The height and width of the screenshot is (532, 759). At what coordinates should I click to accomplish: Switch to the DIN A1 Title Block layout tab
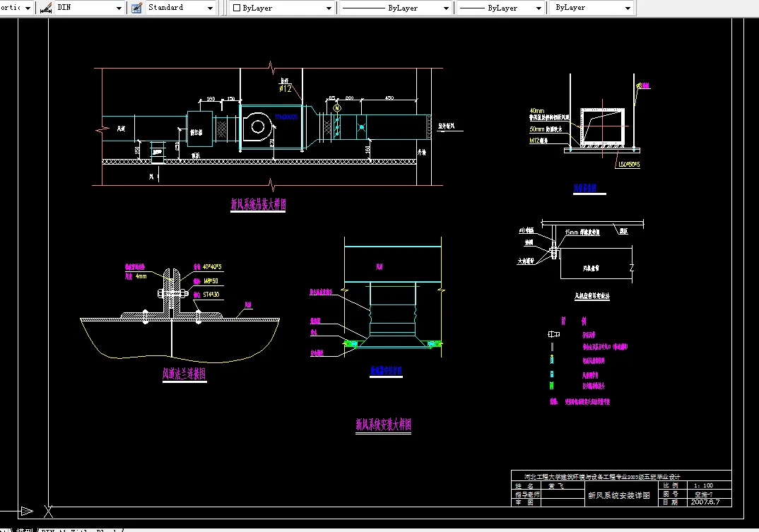click(80, 531)
